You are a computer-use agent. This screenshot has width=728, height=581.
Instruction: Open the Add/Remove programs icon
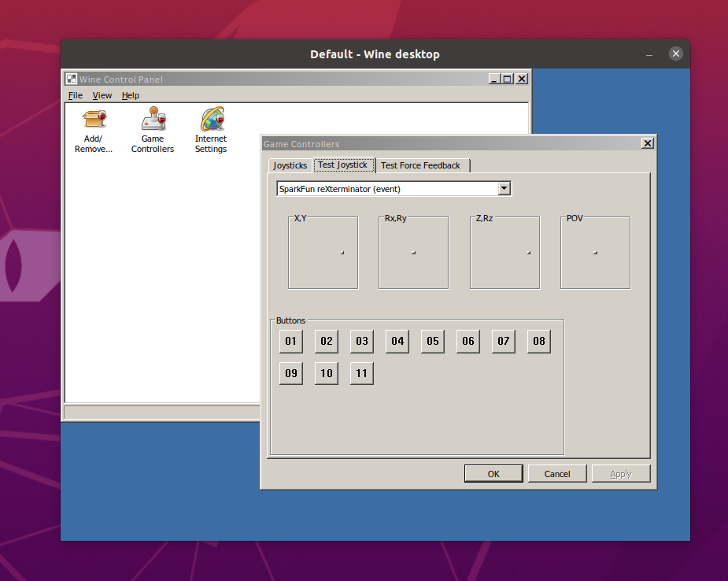pos(94,131)
